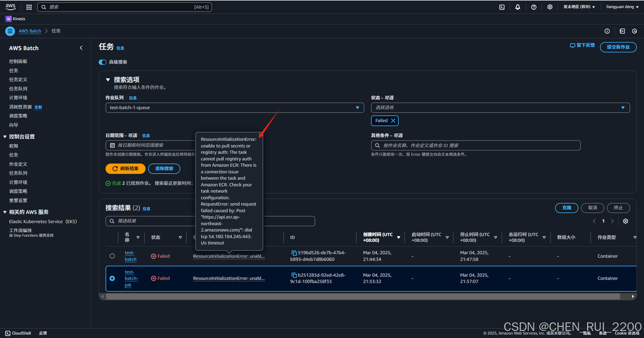Viewport: 644px width, 338px height.
Task: Click the 克隆 button
Action: click(x=567, y=208)
